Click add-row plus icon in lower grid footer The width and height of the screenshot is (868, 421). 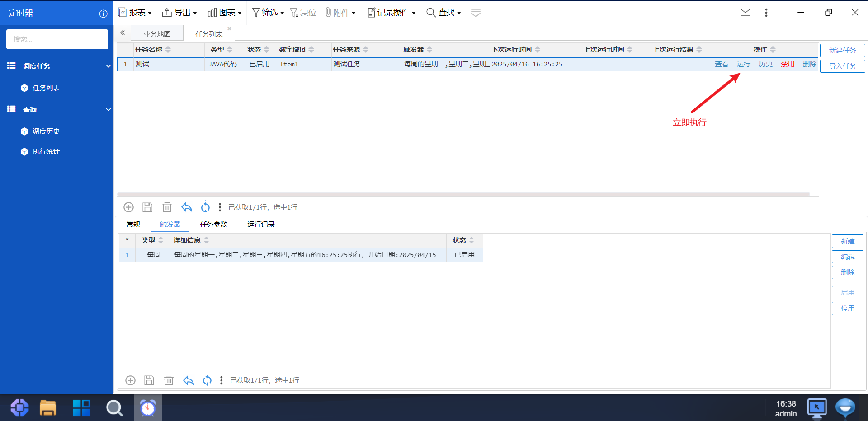(131, 380)
